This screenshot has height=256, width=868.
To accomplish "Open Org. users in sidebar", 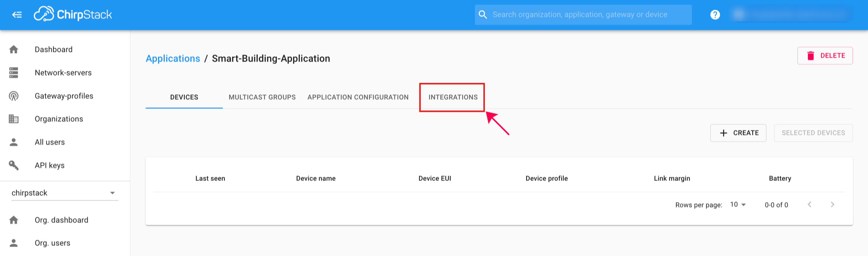I will click(52, 243).
